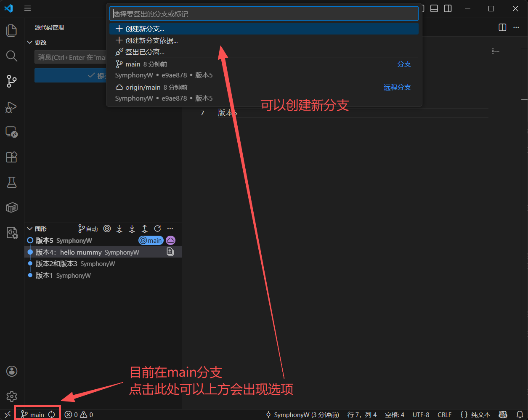The height and width of the screenshot is (420, 528).
Task: Click the purple cloud badge on 版本5
Action: (170, 240)
